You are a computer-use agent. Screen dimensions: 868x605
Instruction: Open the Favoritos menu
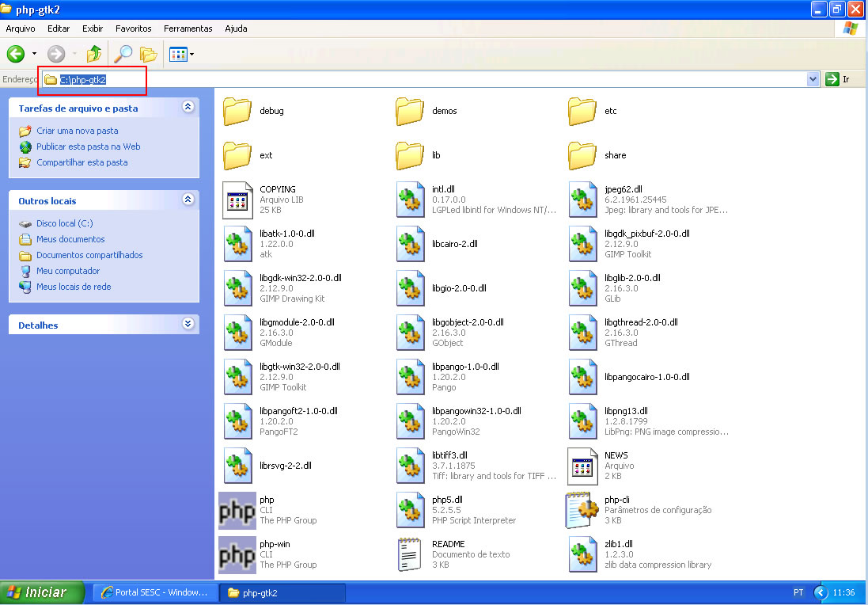[x=134, y=29]
